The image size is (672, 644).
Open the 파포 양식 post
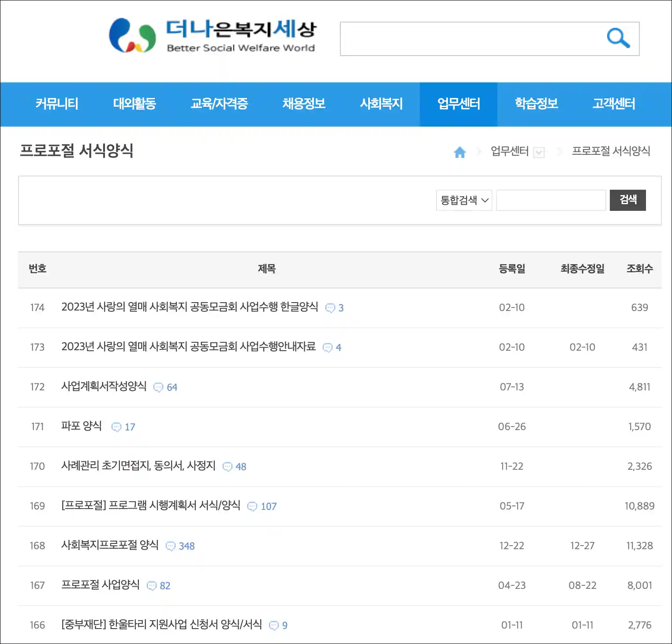click(x=82, y=426)
